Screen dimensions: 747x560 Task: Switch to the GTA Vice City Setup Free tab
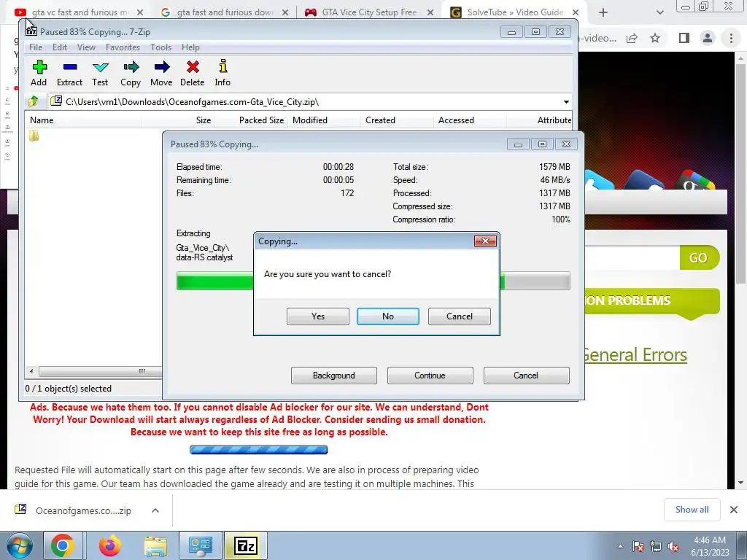368,12
